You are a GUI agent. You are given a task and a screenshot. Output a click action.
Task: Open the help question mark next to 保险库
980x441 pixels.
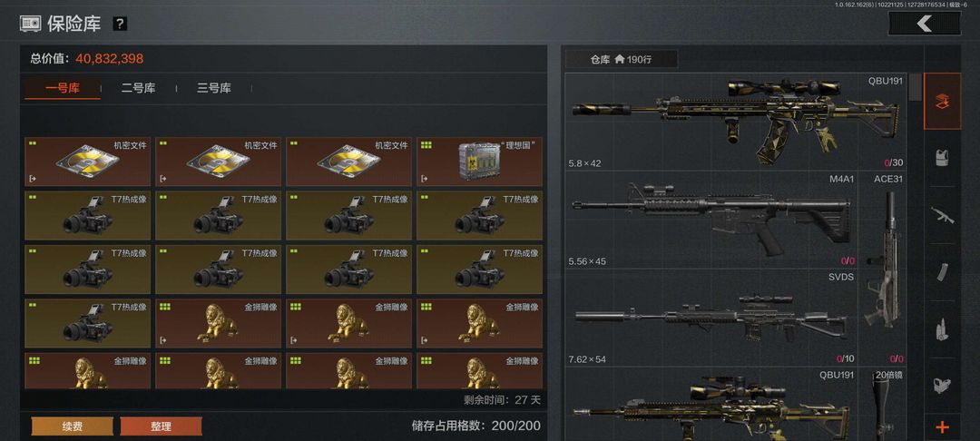coord(120,24)
